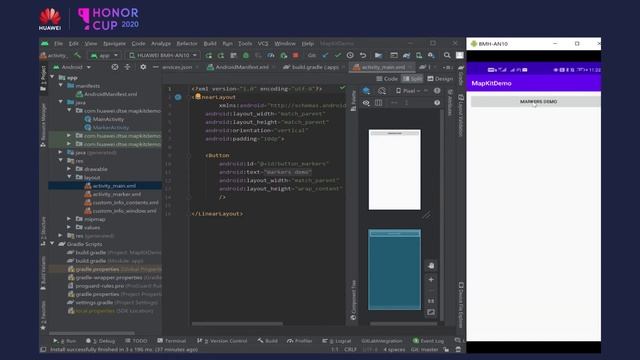Zoom in the layout preview with plus

pyautogui.click(x=431, y=280)
